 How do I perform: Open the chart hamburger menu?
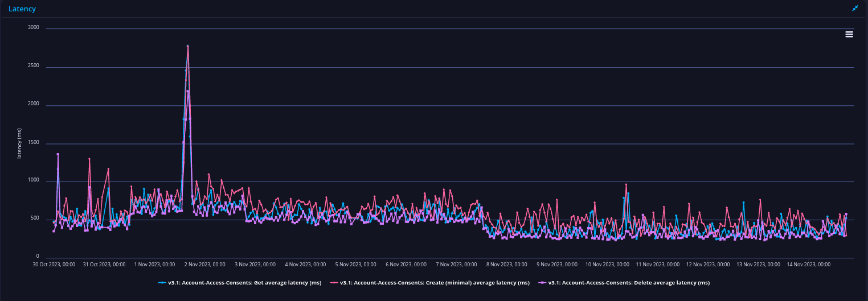click(x=849, y=34)
